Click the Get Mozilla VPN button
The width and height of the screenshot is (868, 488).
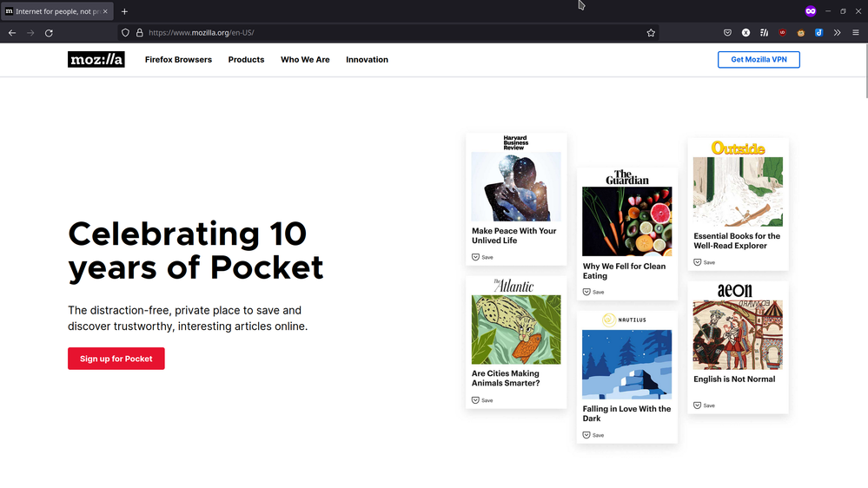(x=758, y=60)
